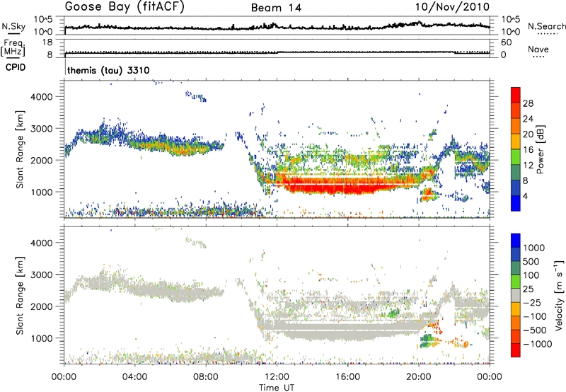Click the blue top of Velocity colorbar
The image size is (566, 392).
[x=516, y=241]
